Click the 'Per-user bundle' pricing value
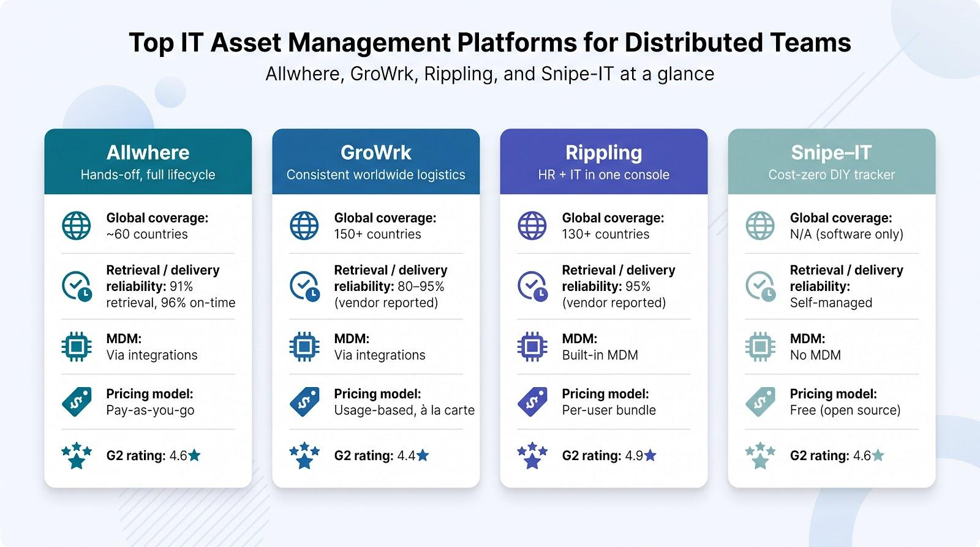This screenshot has height=547, width=980. click(x=609, y=410)
